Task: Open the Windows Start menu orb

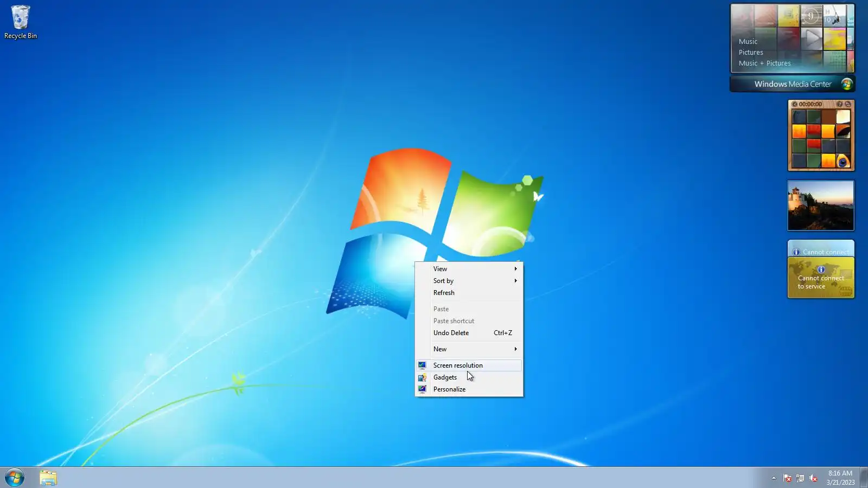Action: (x=15, y=478)
